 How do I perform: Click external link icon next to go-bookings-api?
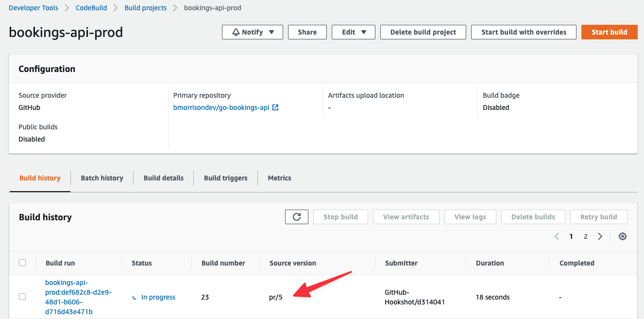[x=275, y=107]
